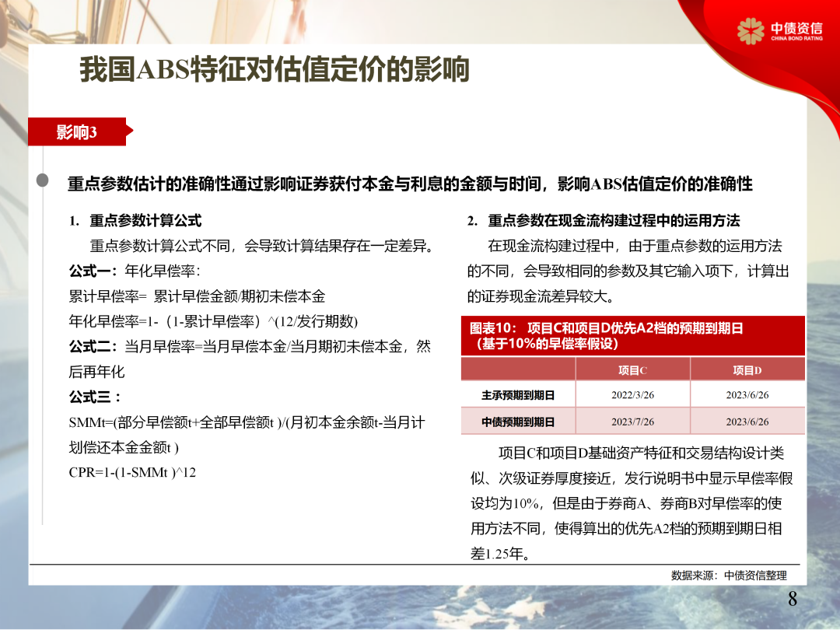The width and height of the screenshot is (840, 630).
Task: Select the row label 中债预期到期日
Action: 518,422
